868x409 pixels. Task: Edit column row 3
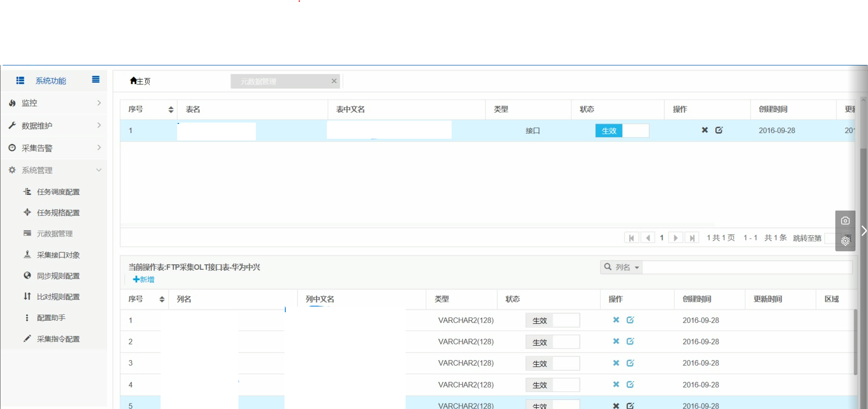tap(630, 363)
